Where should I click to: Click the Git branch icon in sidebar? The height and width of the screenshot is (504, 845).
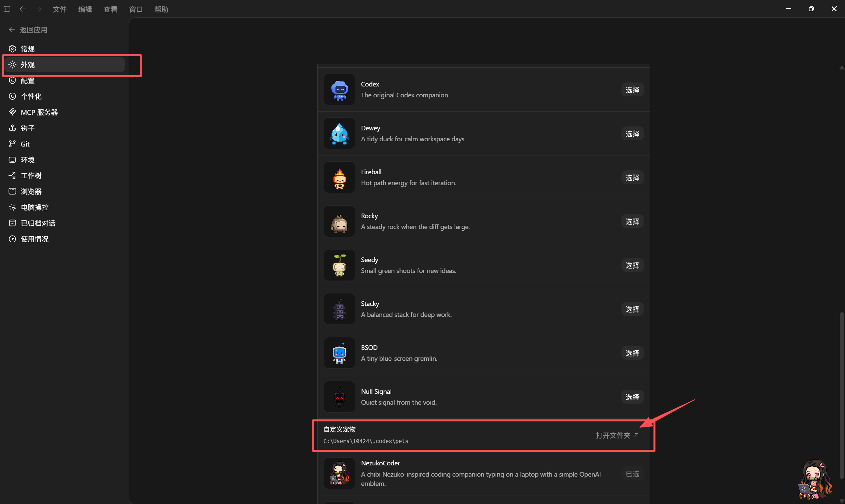[12, 144]
